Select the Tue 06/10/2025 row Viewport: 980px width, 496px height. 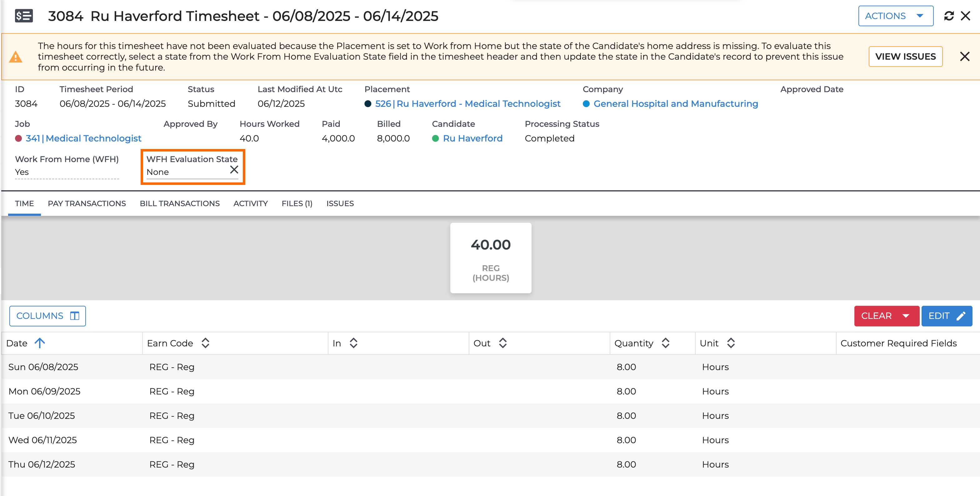491,416
